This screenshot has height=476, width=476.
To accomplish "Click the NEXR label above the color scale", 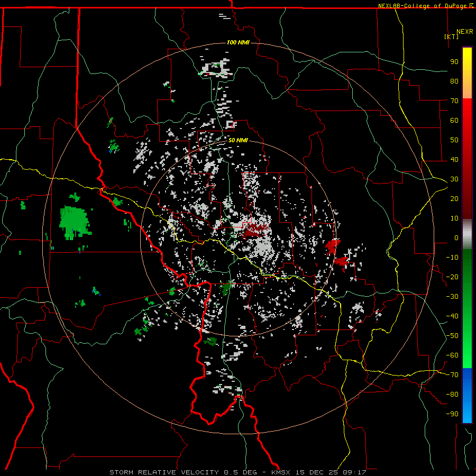I will (x=465, y=32).
